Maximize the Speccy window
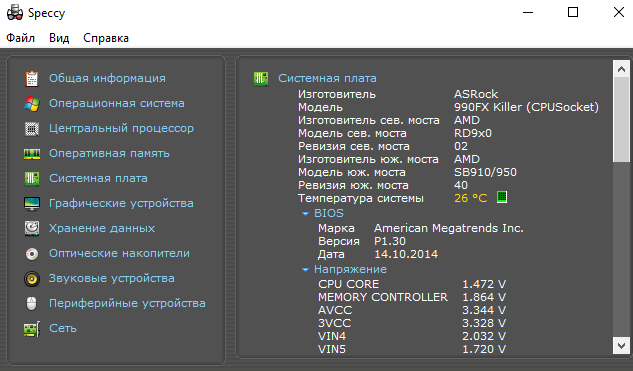The height and width of the screenshot is (371, 633). point(573,12)
